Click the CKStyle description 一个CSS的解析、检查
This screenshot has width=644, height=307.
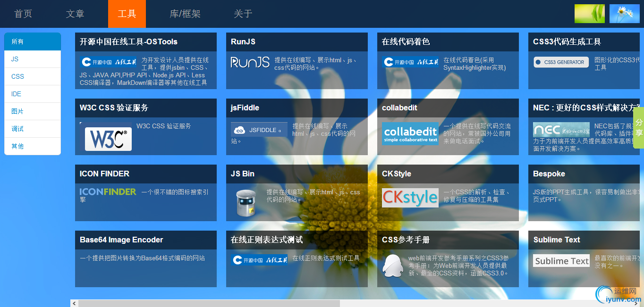(x=477, y=196)
